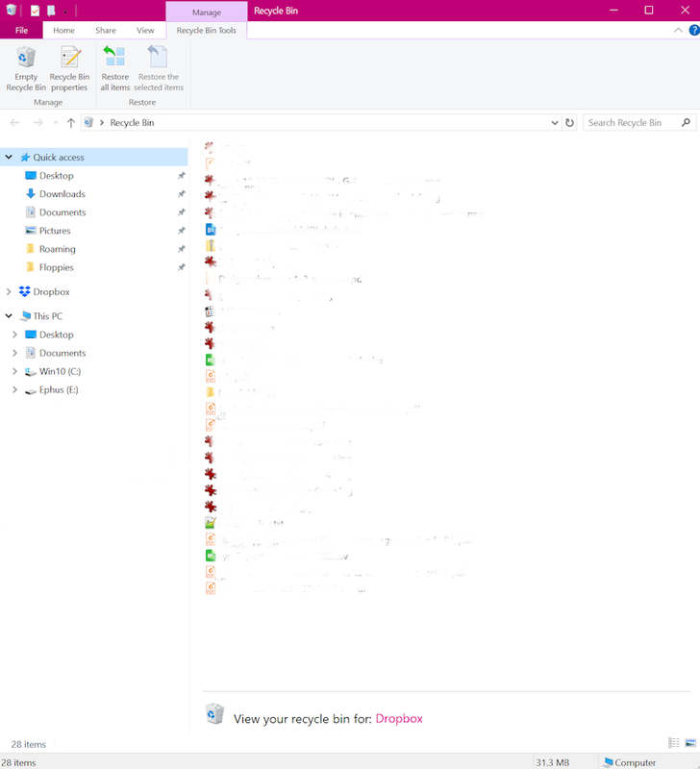Open Downloads in Quick access
This screenshot has height=769, width=700.
point(62,194)
